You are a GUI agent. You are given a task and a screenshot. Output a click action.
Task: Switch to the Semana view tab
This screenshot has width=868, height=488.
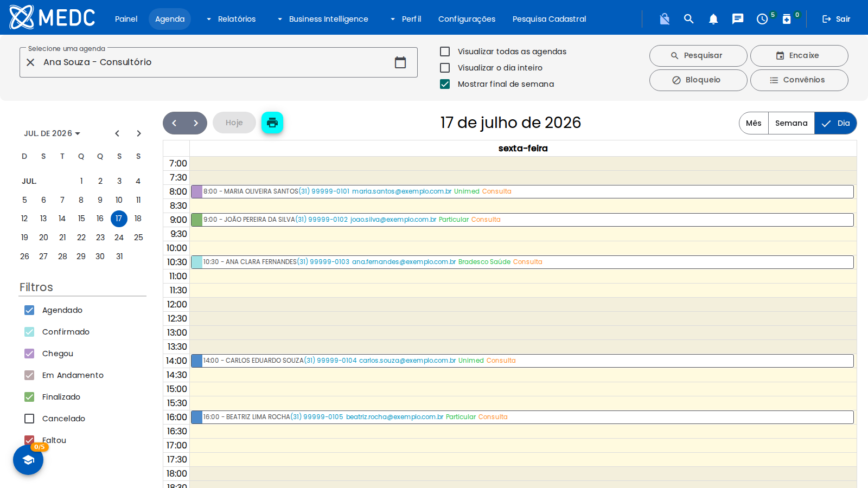[x=791, y=123]
